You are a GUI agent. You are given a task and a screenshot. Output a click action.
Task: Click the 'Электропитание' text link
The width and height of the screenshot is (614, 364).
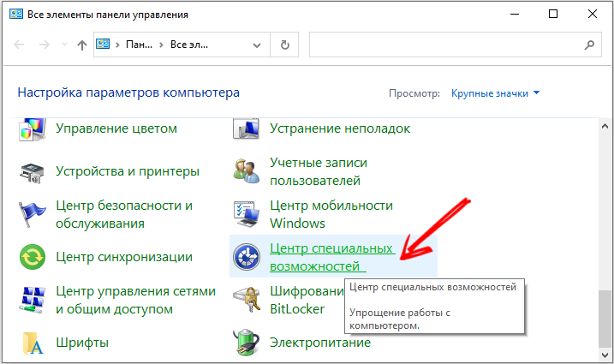pos(319,343)
